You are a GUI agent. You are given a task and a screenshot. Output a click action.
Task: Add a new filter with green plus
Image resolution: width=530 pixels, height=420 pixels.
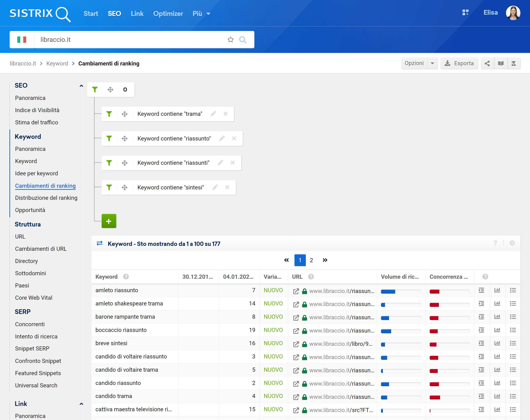pyautogui.click(x=109, y=221)
